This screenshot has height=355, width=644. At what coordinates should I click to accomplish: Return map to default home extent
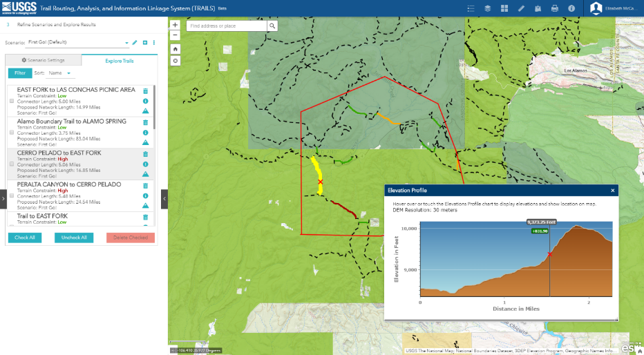tap(176, 49)
